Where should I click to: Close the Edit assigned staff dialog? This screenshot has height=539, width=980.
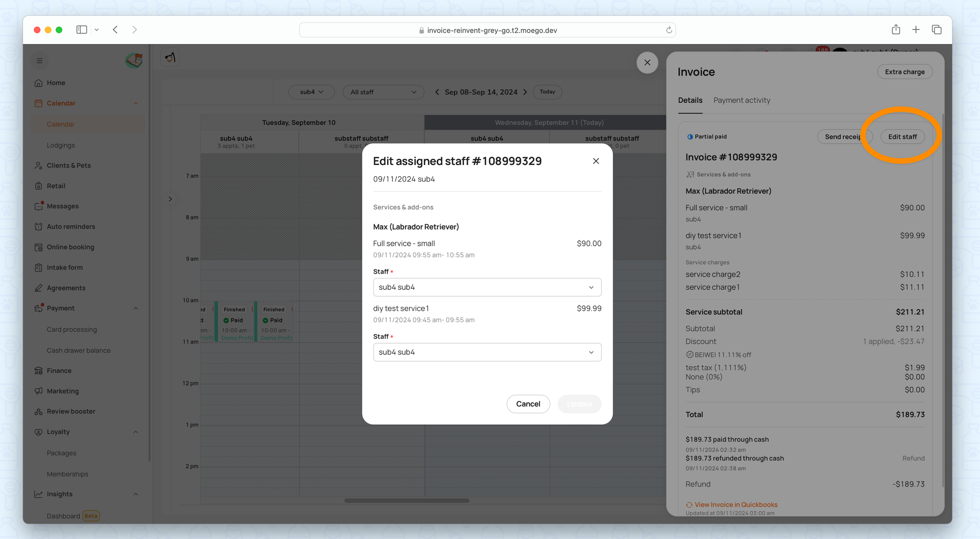click(596, 161)
